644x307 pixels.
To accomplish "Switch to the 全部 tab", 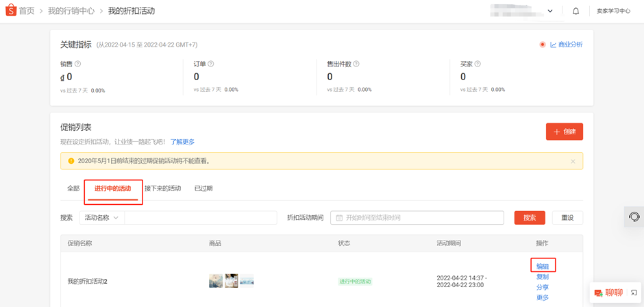I will [x=73, y=188].
